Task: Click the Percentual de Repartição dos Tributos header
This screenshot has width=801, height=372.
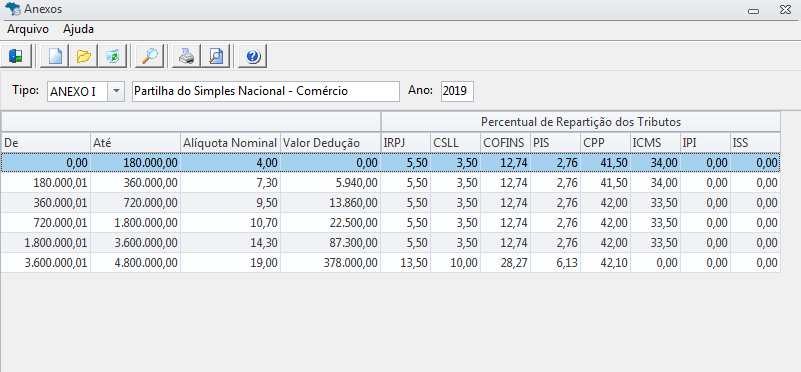Action: tap(581, 122)
